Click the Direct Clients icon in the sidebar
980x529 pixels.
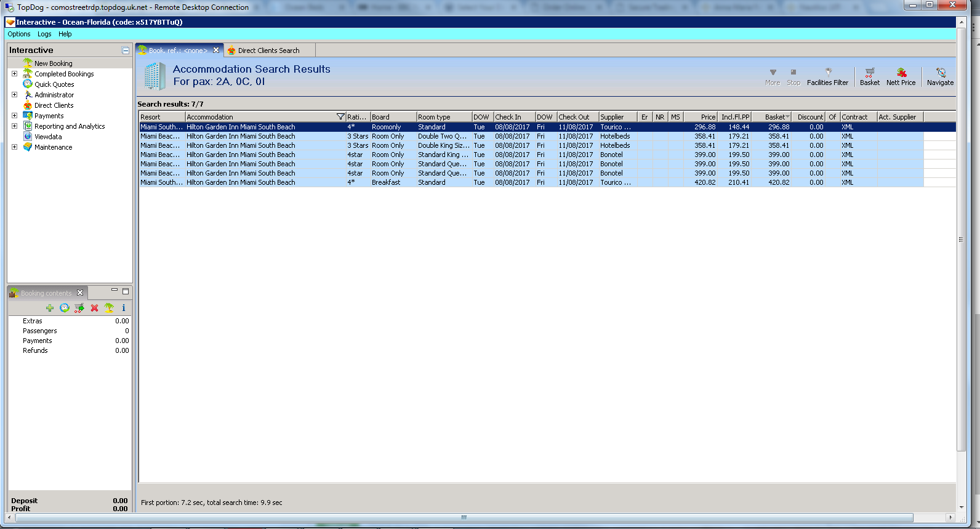28,105
